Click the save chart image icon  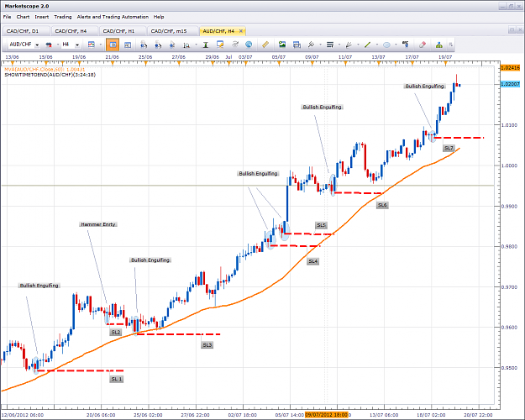282,45
